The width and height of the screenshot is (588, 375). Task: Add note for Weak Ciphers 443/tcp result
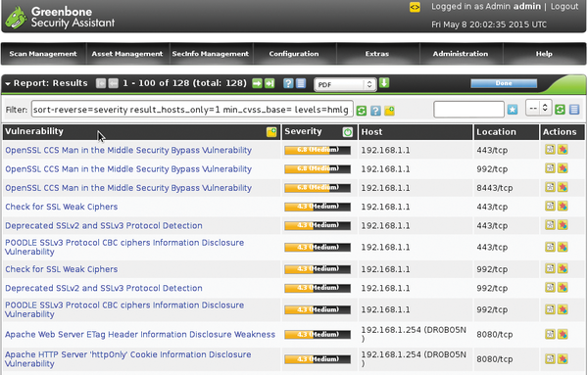click(x=550, y=206)
